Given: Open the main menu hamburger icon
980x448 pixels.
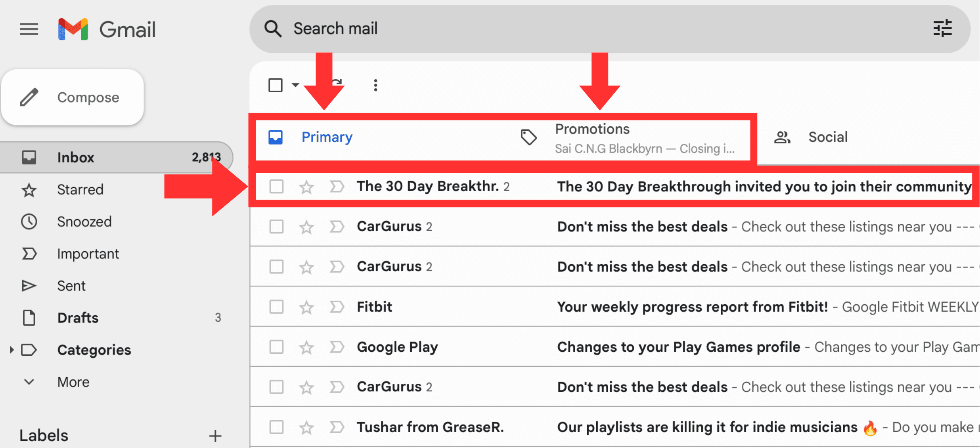Looking at the screenshot, I should click(29, 29).
